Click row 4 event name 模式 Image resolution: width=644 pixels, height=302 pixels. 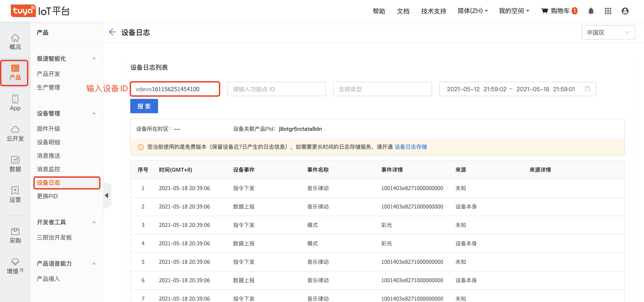313,243
